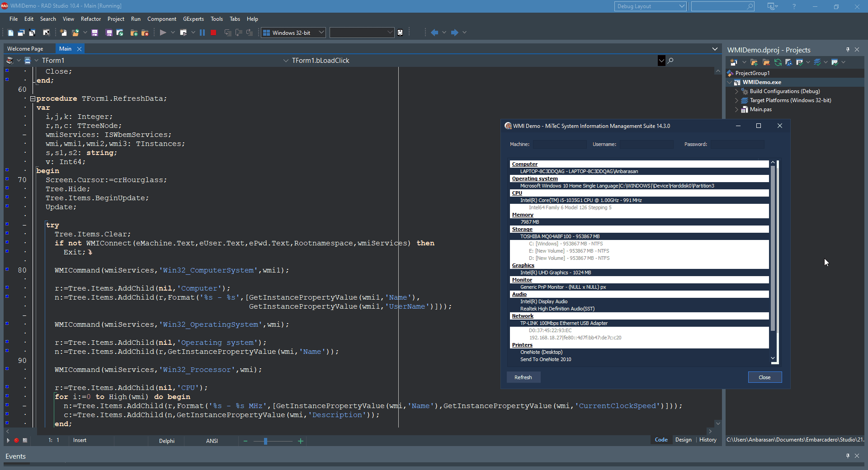Screen dimensions: 868x470
Task: Click the Machine input field in WMI Demo
Action: [560, 144]
